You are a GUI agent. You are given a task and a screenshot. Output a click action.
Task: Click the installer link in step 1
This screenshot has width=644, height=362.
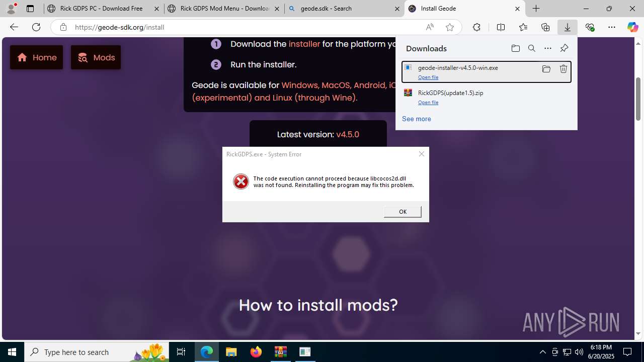[x=304, y=44]
